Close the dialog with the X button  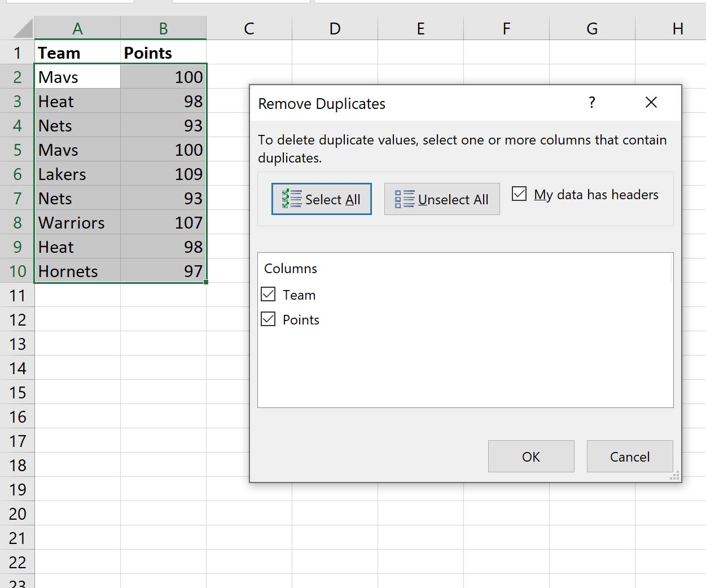point(651,102)
